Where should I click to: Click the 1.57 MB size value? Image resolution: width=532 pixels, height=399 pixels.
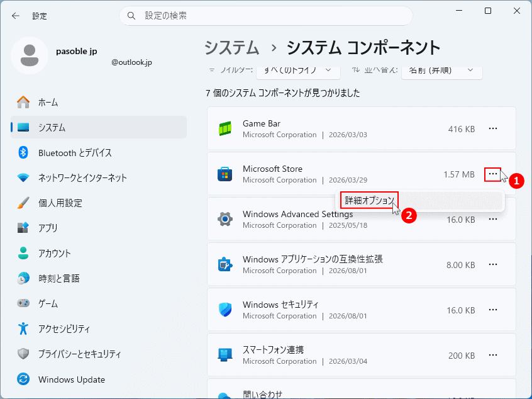coord(458,174)
